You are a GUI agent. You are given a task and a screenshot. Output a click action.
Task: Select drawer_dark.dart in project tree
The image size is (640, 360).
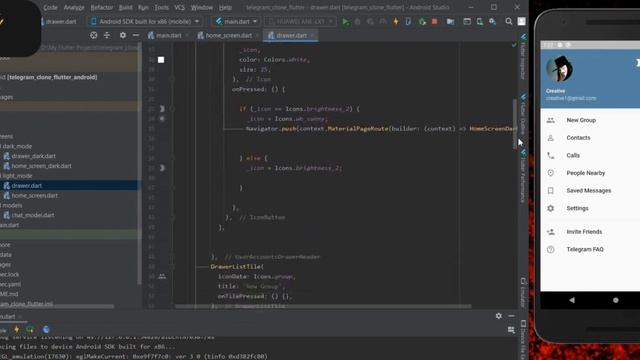pyautogui.click(x=33, y=156)
